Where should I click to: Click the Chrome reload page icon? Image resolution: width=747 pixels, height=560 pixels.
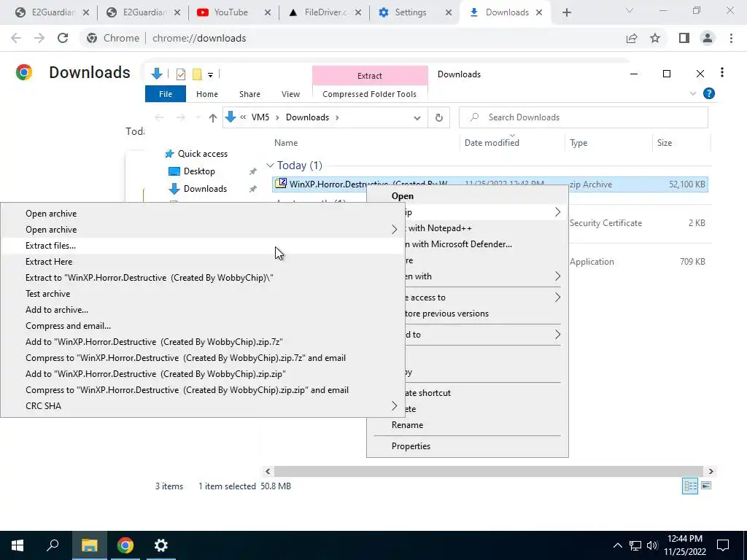[x=63, y=38]
